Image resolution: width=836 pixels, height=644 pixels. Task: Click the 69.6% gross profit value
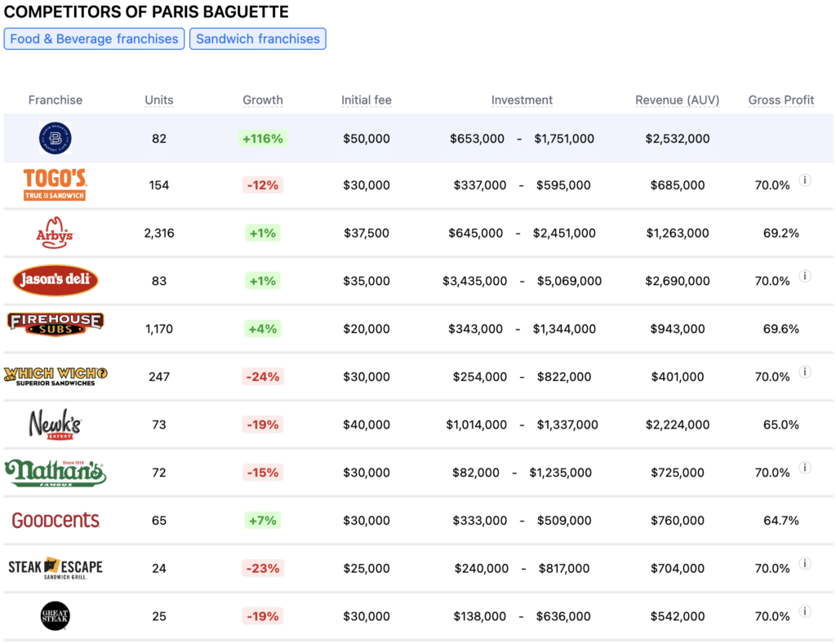tap(781, 329)
